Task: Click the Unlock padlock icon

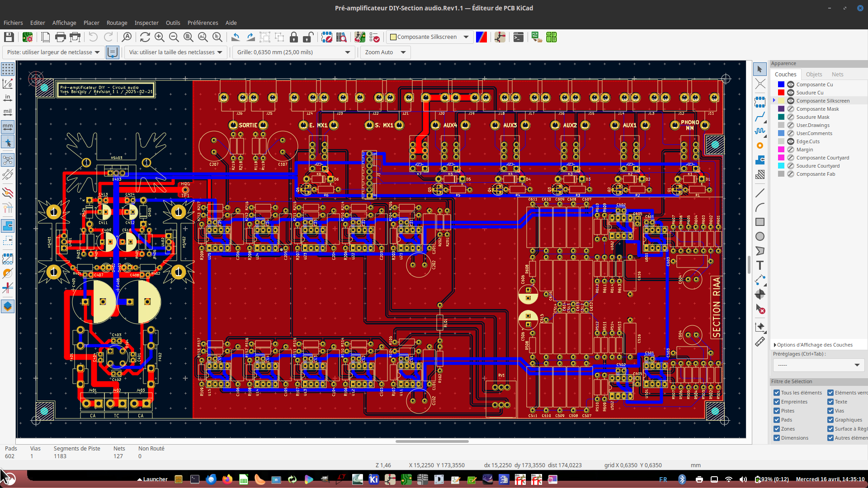Action: [308, 37]
